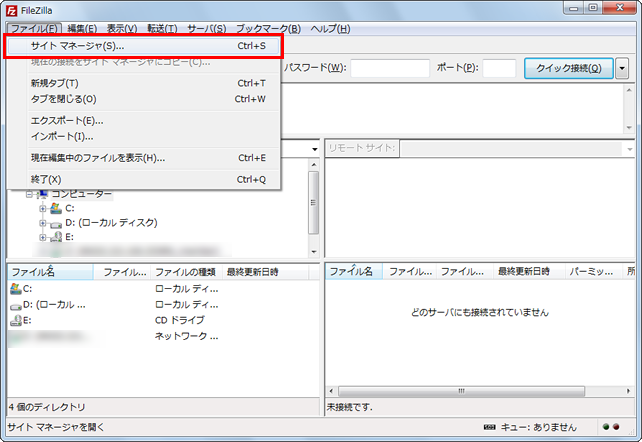
Task: Select D: drive icon in file list
Action: pos(16,306)
